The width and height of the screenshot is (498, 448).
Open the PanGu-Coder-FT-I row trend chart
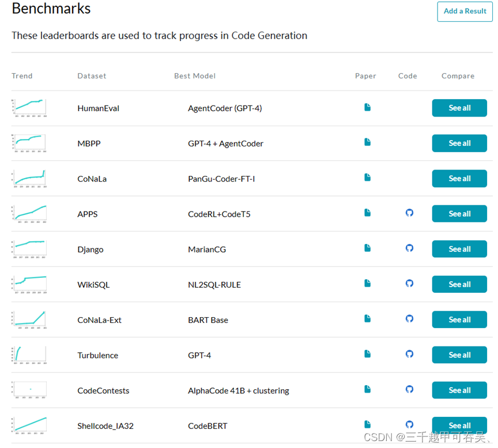pos(29,179)
